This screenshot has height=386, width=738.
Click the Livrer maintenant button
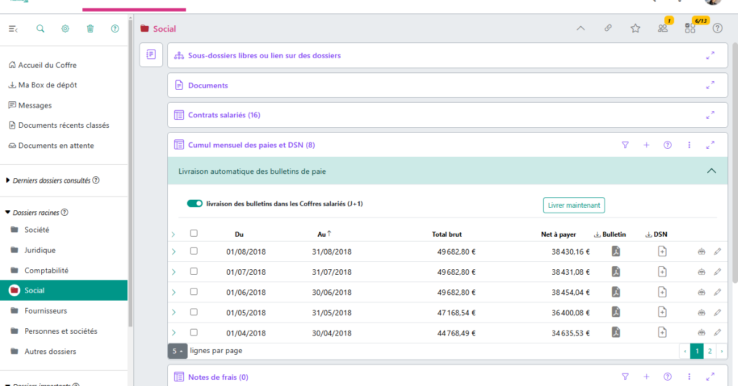(574, 205)
